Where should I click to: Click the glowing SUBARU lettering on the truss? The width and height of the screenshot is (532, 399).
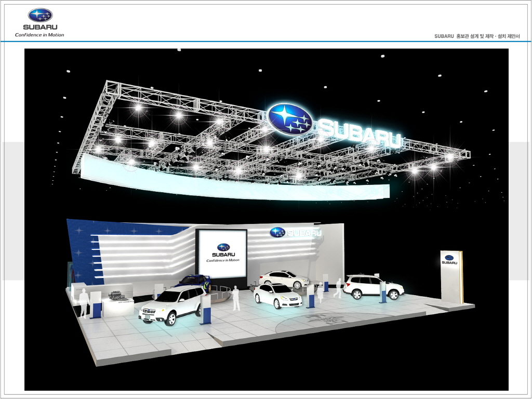click(360, 134)
